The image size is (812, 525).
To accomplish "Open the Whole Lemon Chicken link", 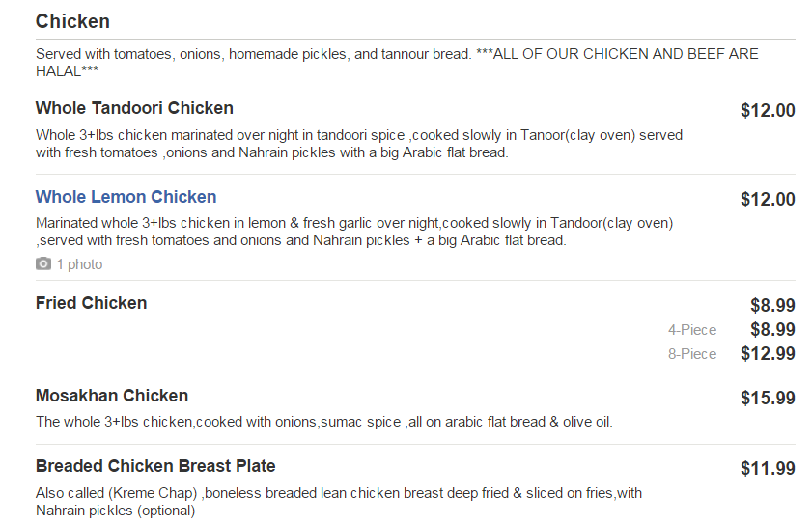I will point(126,197).
